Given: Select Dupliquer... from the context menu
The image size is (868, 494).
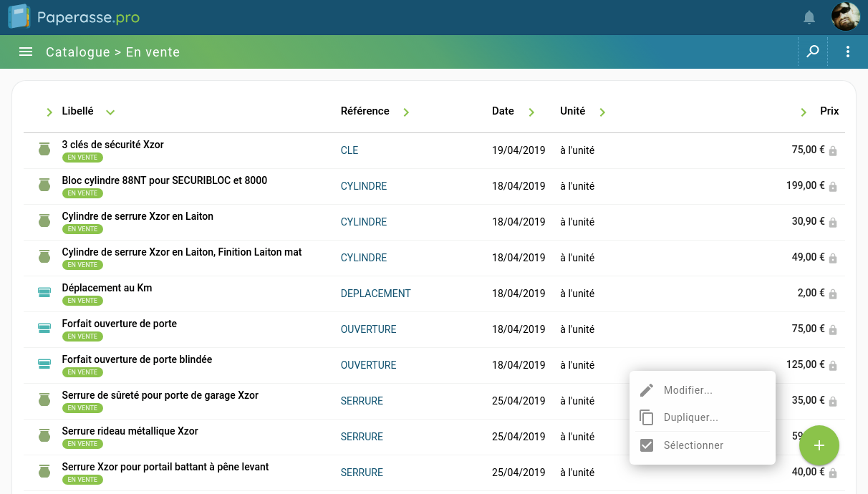Looking at the screenshot, I should (690, 417).
